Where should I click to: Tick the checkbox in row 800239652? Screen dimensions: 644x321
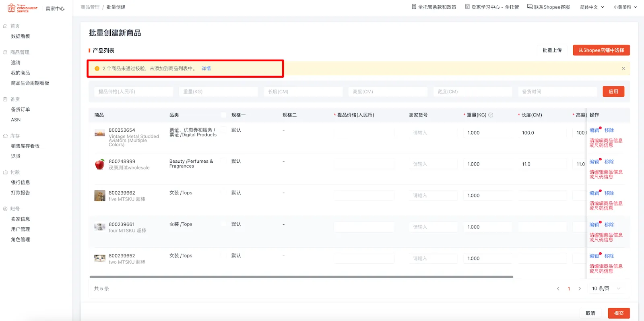pos(223,256)
